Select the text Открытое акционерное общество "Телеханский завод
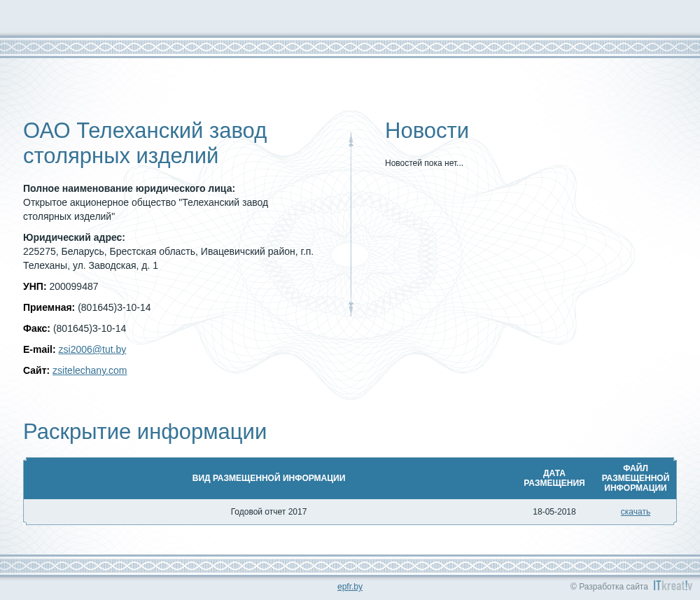 coord(146,202)
